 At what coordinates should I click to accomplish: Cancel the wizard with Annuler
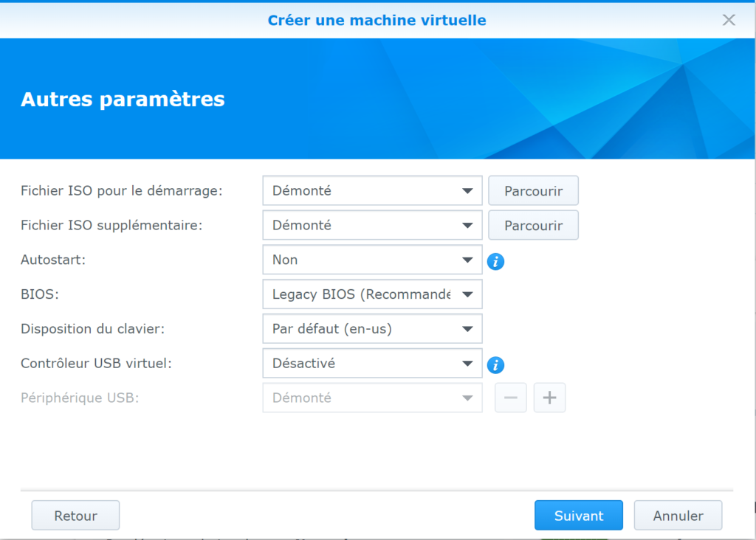pos(678,516)
